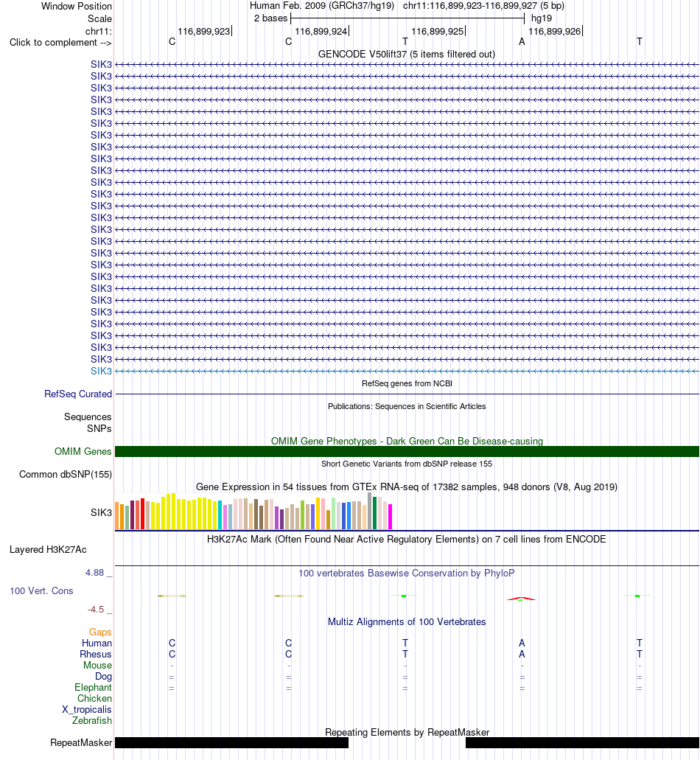Click the Layered H3K27Ac label
This screenshot has width=700, height=760.
tap(48, 550)
